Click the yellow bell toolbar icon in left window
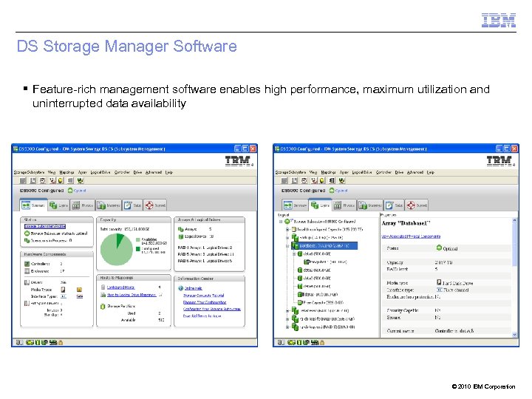This screenshot has width=532, height=399. (x=60, y=181)
